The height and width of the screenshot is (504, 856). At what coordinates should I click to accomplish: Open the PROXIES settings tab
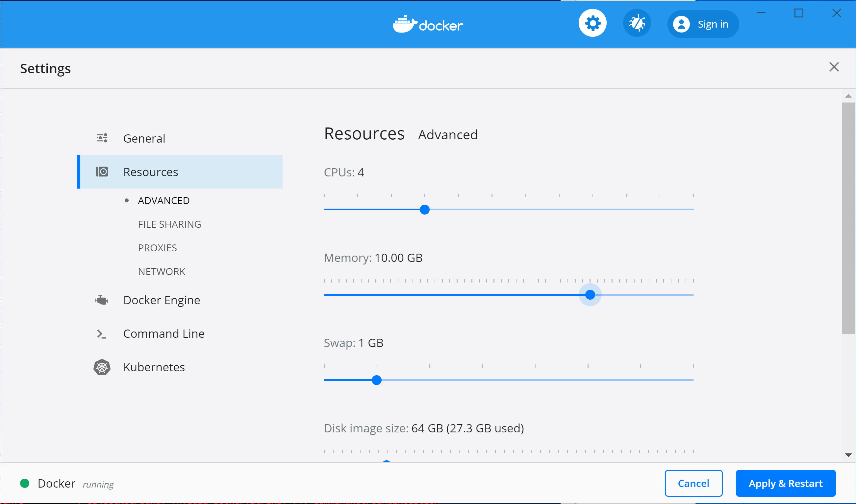pos(157,248)
